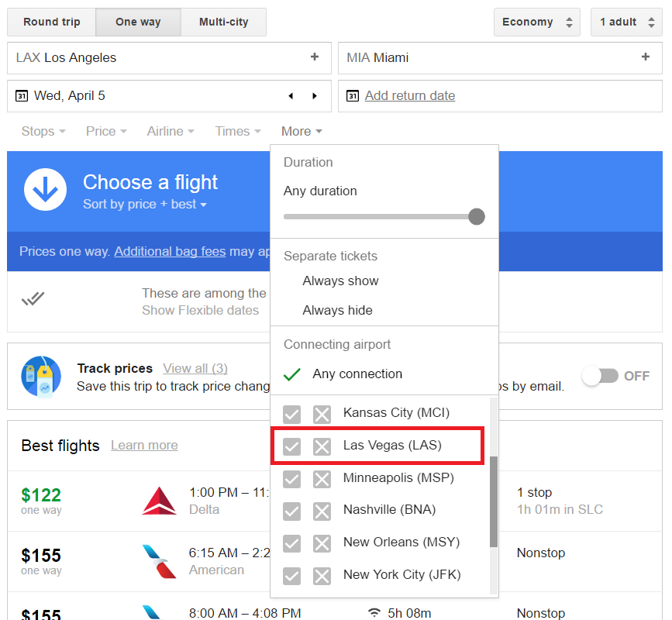Open Additional bag fees link
The image size is (672, 620).
170,252
